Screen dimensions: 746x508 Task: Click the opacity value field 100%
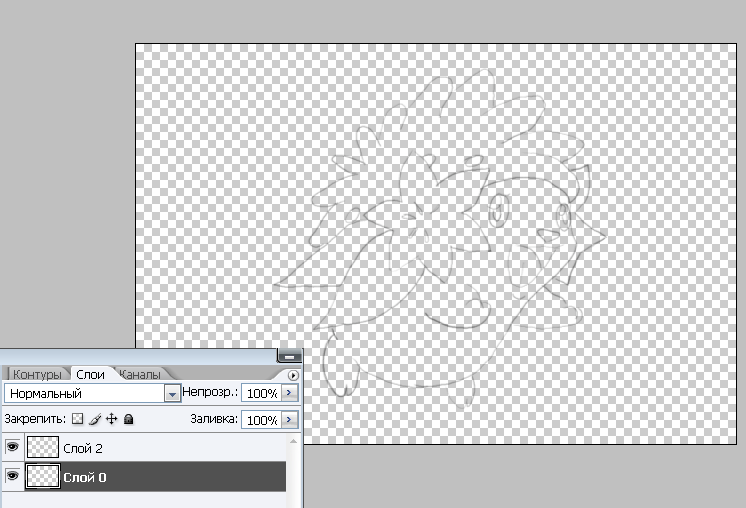pos(262,393)
